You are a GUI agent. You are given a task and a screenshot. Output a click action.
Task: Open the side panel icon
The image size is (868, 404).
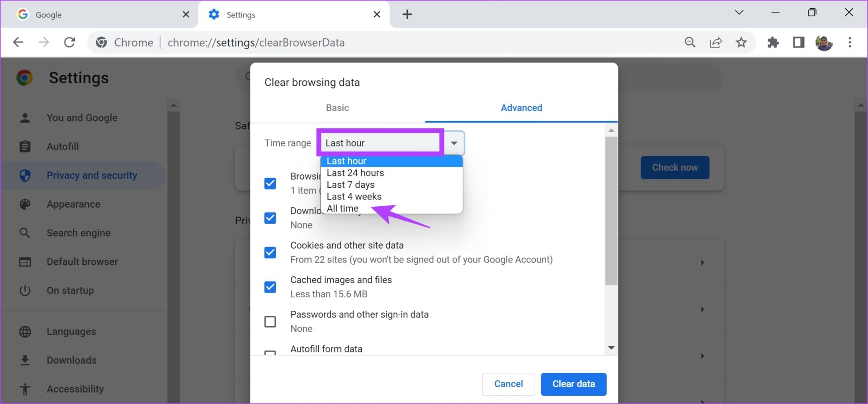click(798, 43)
